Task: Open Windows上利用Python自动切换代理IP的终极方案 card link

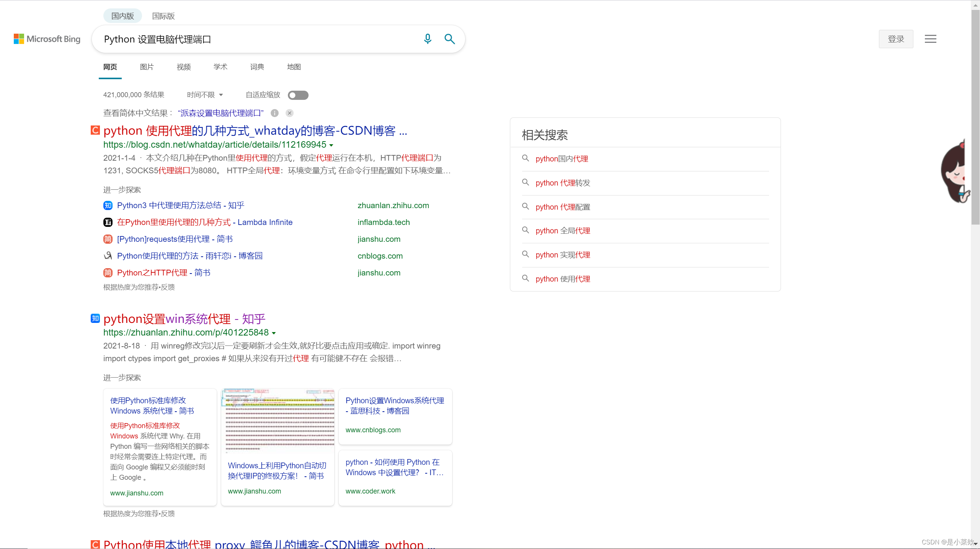Action: (277, 471)
